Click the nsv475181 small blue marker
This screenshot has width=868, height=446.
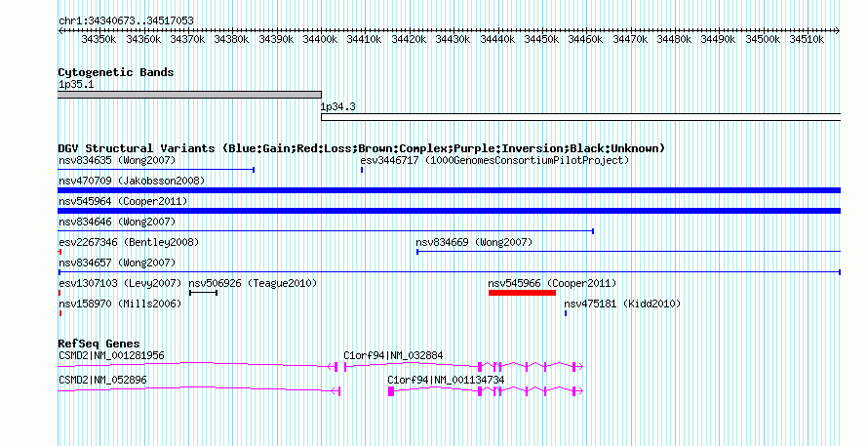coord(566,313)
